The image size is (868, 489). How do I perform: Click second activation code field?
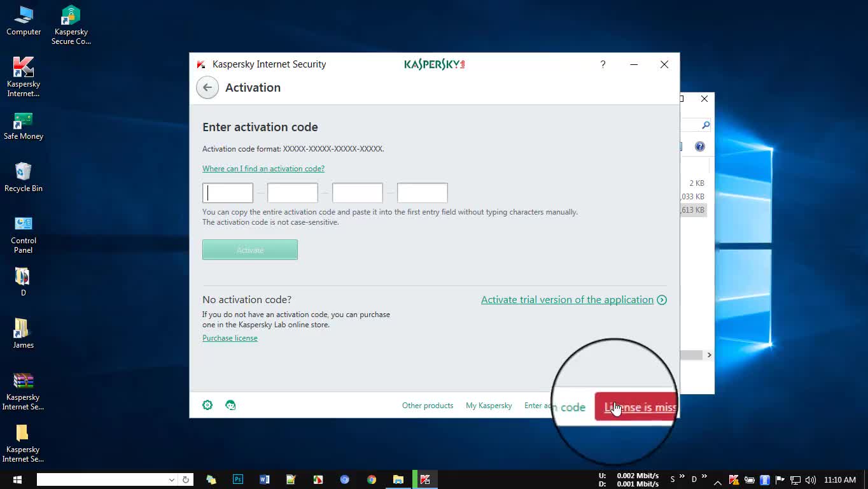tap(293, 193)
